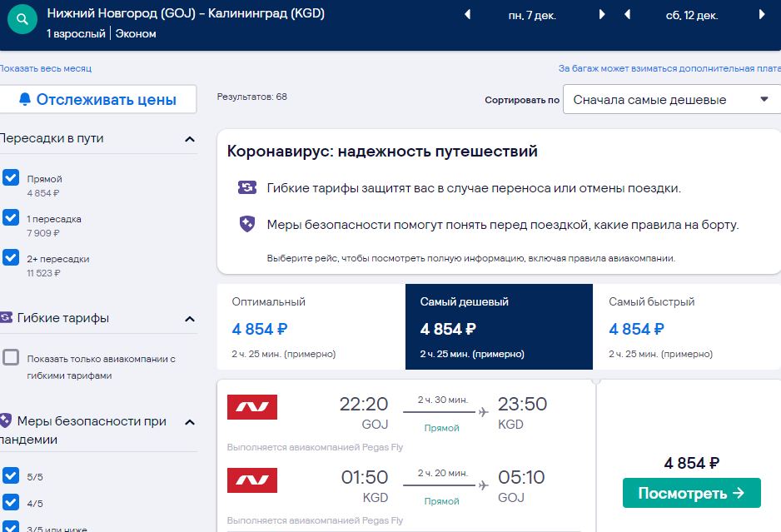This screenshot has height=532, width=781.
Task: Click Меры безопасности shield sidebar icon
Action: click(x=6, y=420)
